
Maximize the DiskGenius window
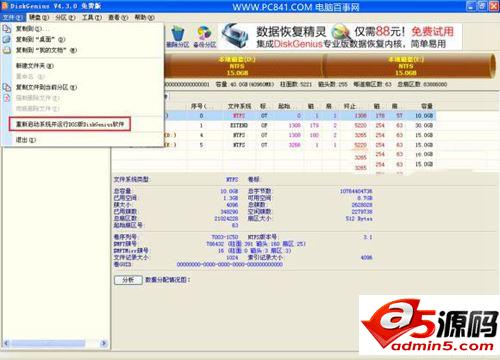click(482, 6)
